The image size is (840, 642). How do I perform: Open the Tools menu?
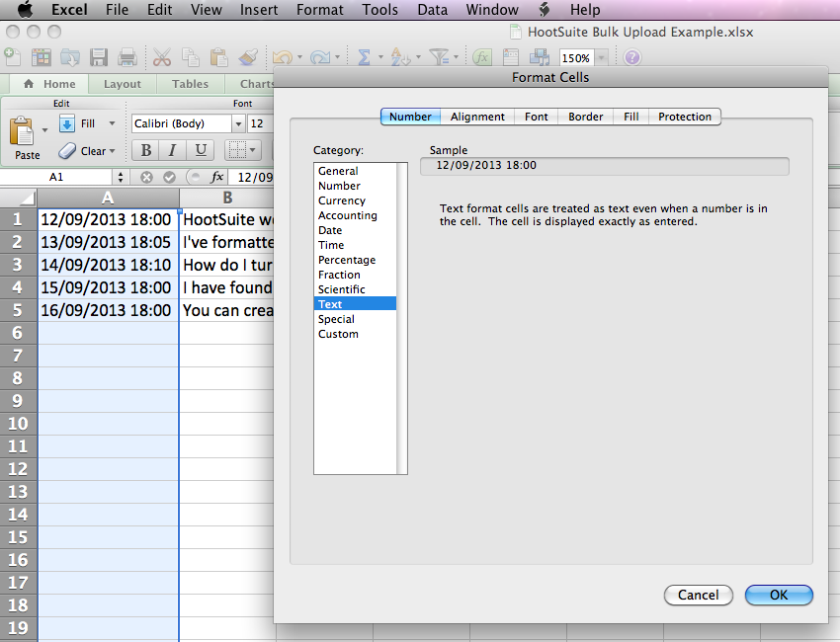(379, 10)
